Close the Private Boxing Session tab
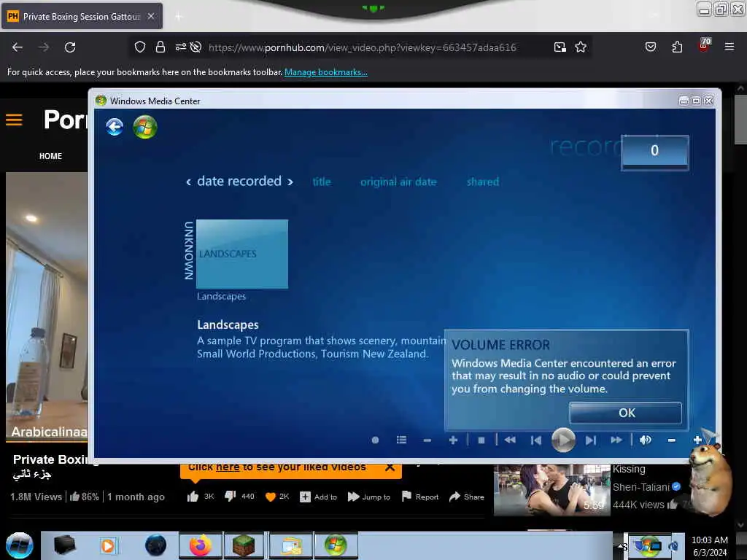Image resolution: width=747 pixels, height=560 pixels. (150, 16)
